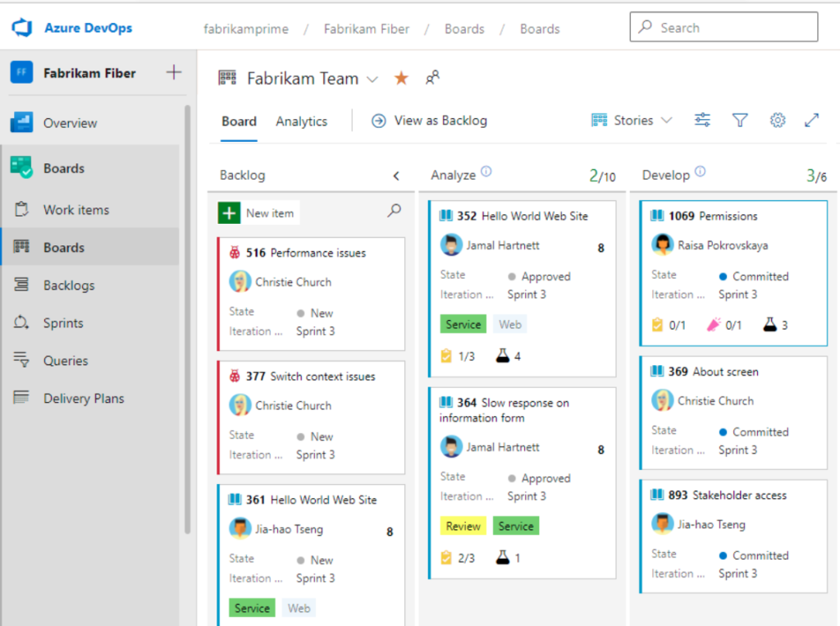Viewport: 840px width, 626px height.
Task: Expand the Fabrikam Team selector dropdown
Action: click(x=372, y=80)
